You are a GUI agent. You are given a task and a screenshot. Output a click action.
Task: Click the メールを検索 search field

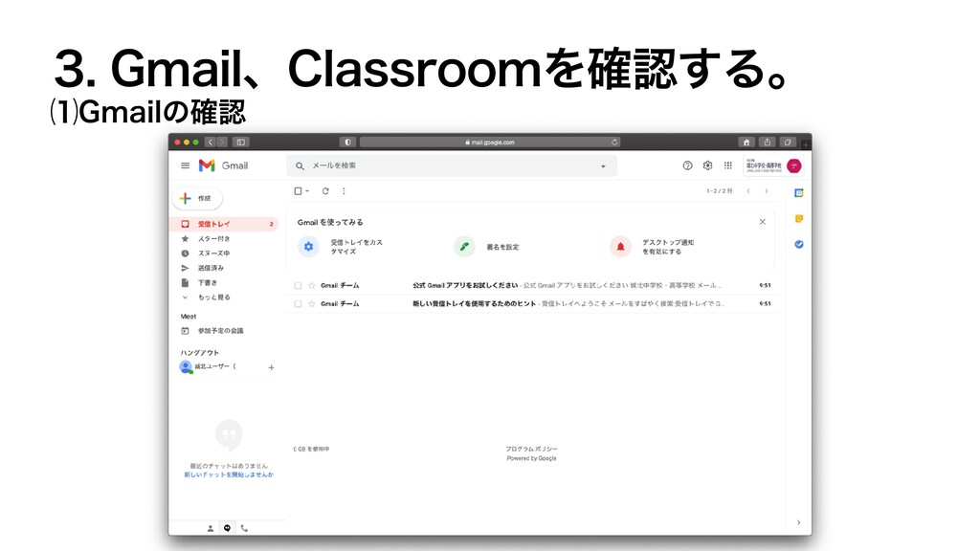(x=452, y=166)
